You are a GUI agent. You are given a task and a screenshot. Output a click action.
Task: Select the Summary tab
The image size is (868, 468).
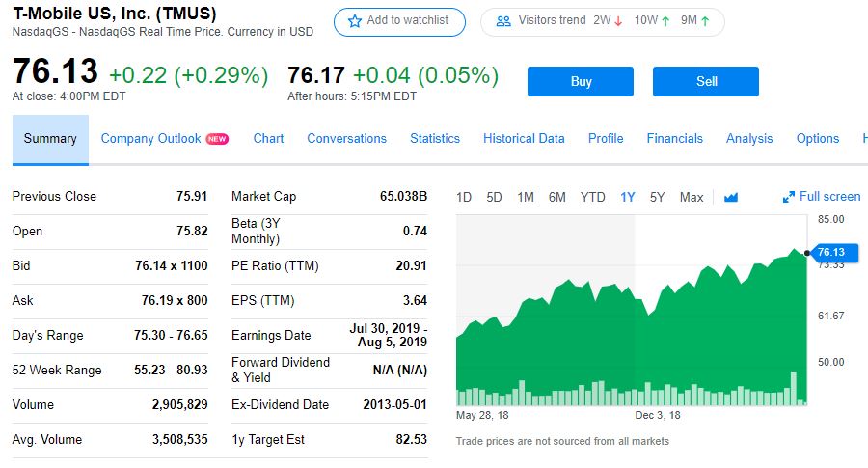(x=50, y=139)
